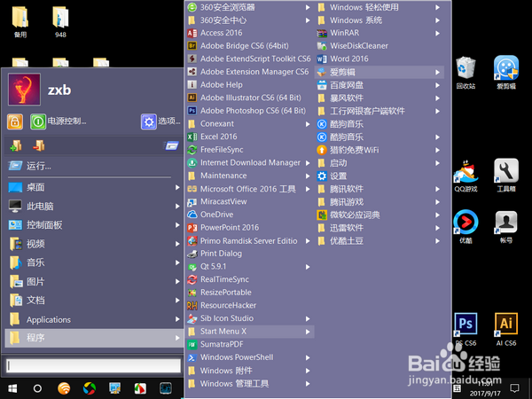Image resolution: width=532 pixels, height=399 pixels.
Task: Open Microsoft Office 2016 工具
Action: pos(249,189)
